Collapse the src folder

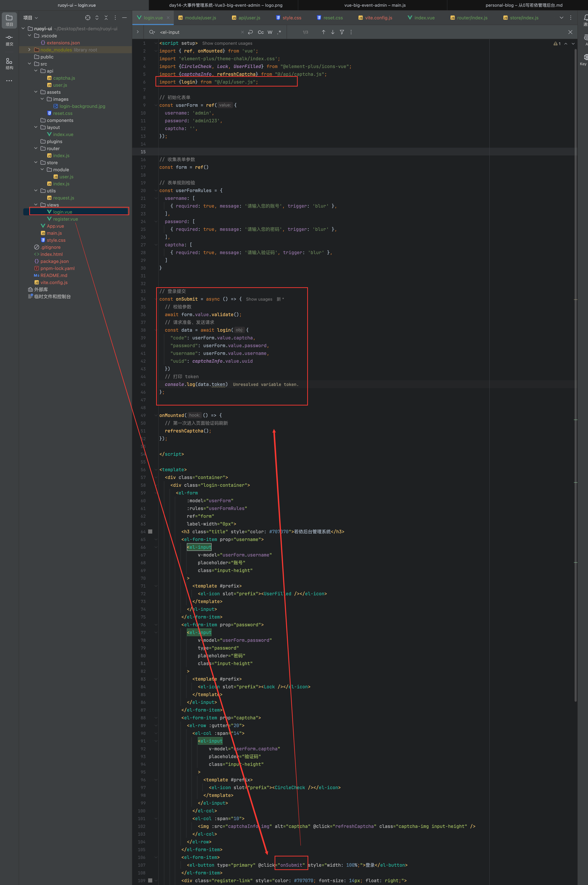point(30,64)
